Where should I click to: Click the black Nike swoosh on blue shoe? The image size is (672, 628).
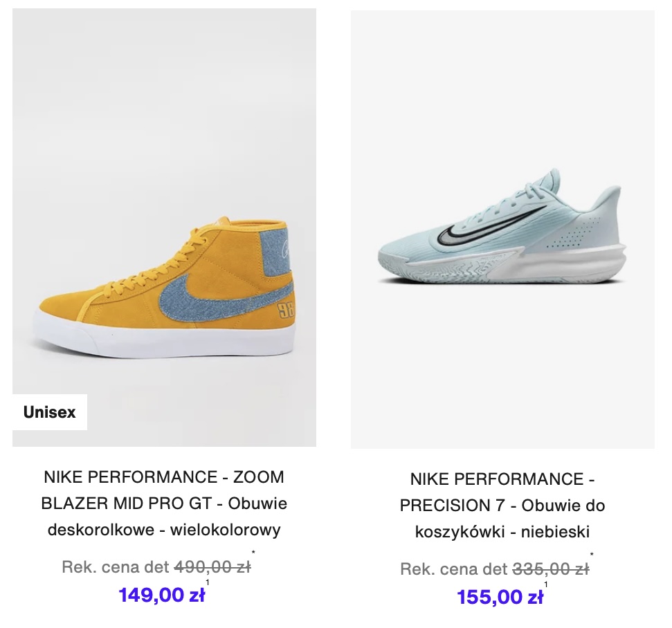coord(489,226)
